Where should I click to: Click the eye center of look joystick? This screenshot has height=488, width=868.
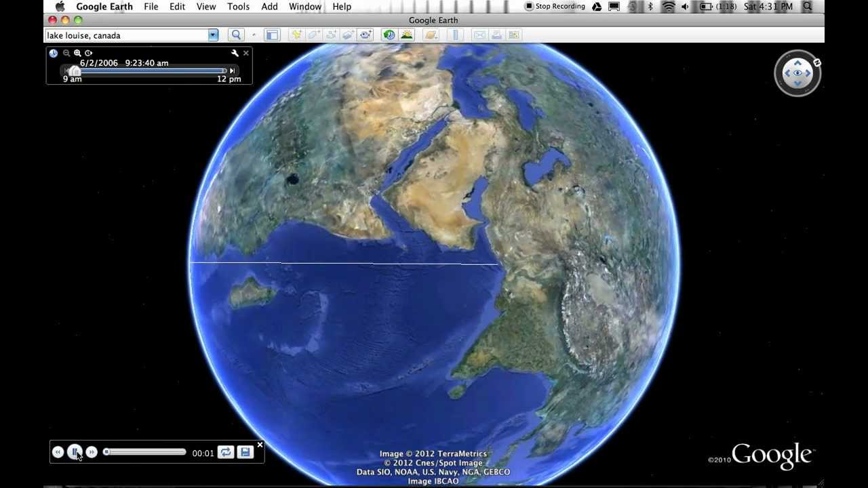pyautogui.click(x=797, y=73)
